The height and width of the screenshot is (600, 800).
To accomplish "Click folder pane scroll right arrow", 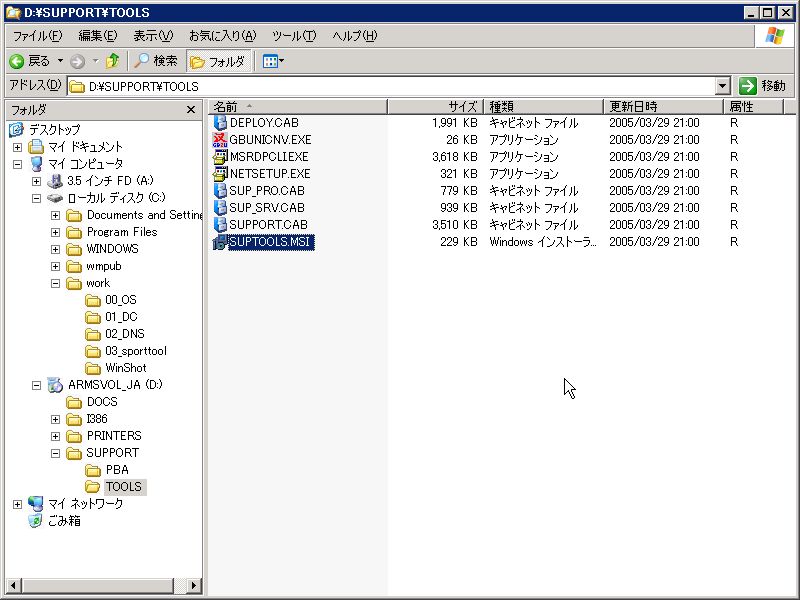I will point(193,586).
